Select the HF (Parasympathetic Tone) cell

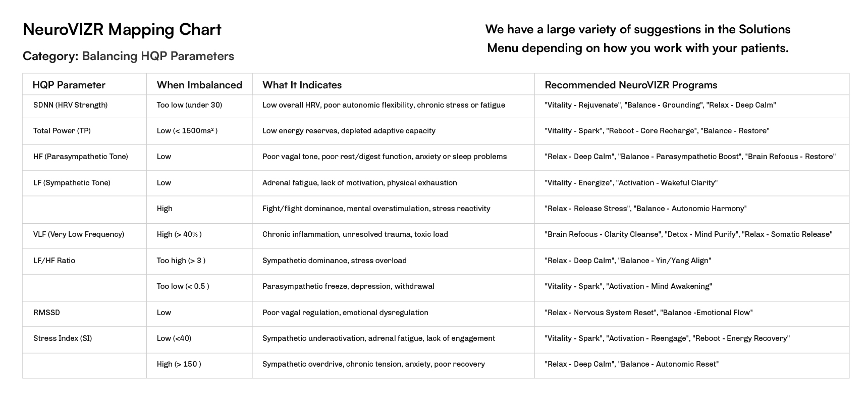[x=81, y=157]
